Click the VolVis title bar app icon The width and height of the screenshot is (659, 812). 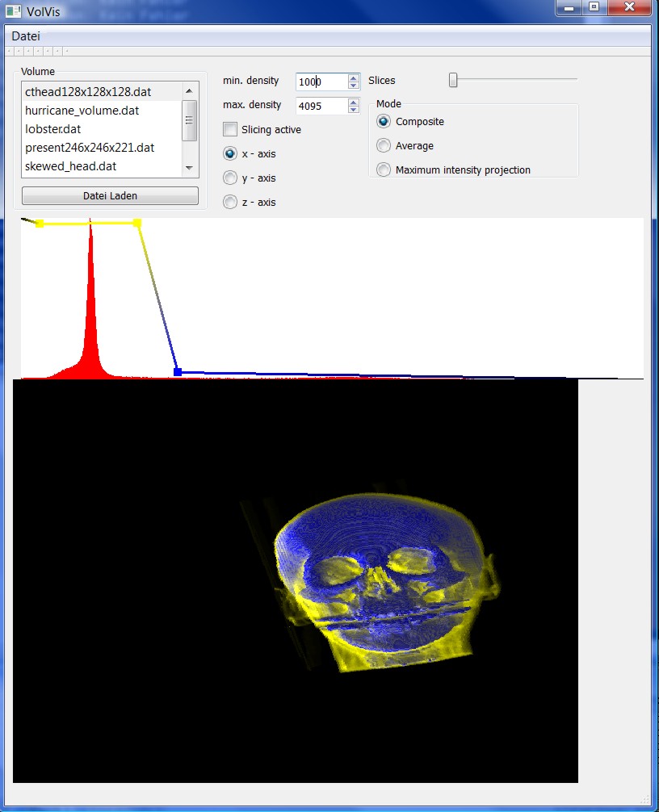point(14,10)
